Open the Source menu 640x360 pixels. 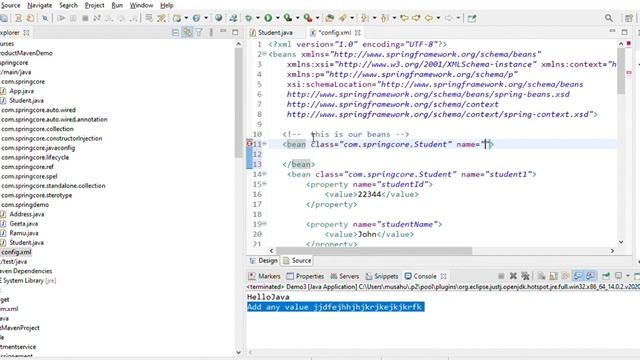point(11,5)
